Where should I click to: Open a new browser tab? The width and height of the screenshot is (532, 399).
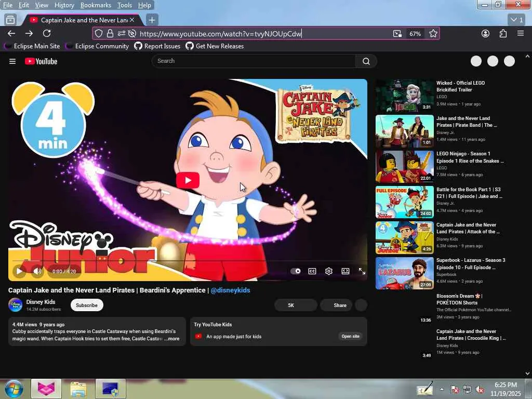coord(152,20)
